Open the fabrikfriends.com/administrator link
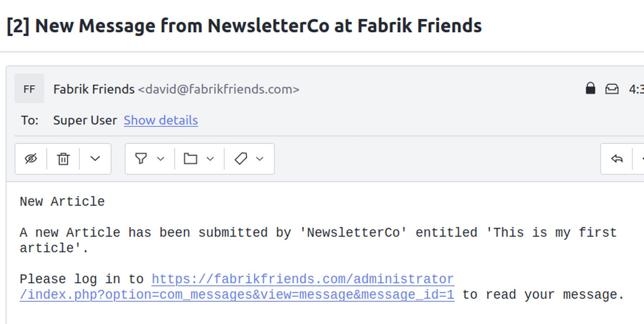Viewport: 644px width, 324px height. pos(303,279)
